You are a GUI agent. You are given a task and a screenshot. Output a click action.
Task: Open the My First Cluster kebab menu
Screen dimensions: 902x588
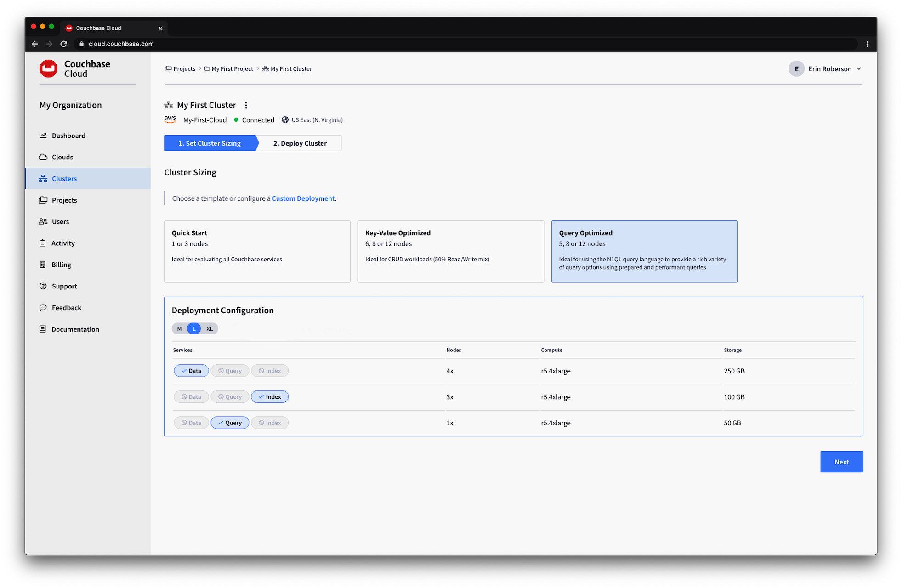(x=246, y=105)
